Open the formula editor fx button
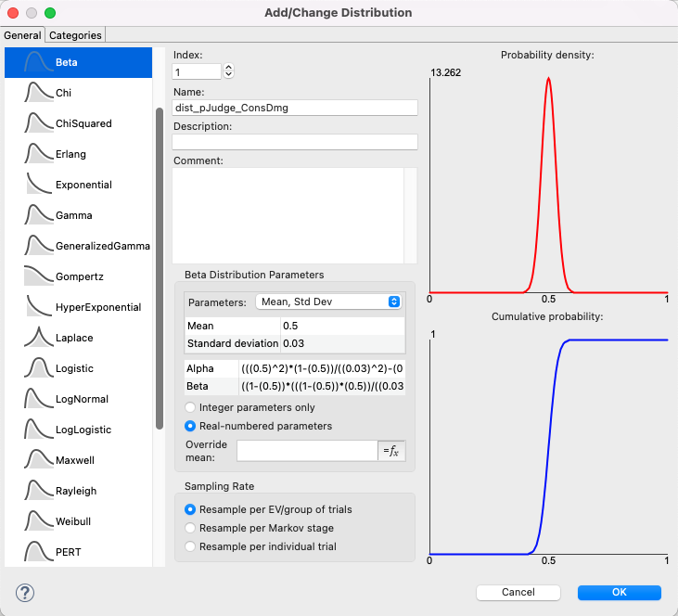The height and width of the screenshot is (616, 678). tap(391, 451)
